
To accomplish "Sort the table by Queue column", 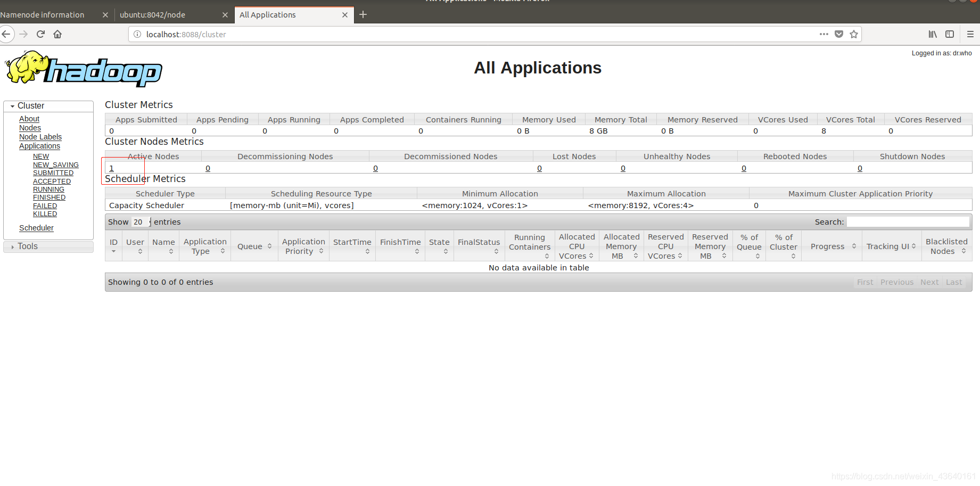I will tap(254, 246).
